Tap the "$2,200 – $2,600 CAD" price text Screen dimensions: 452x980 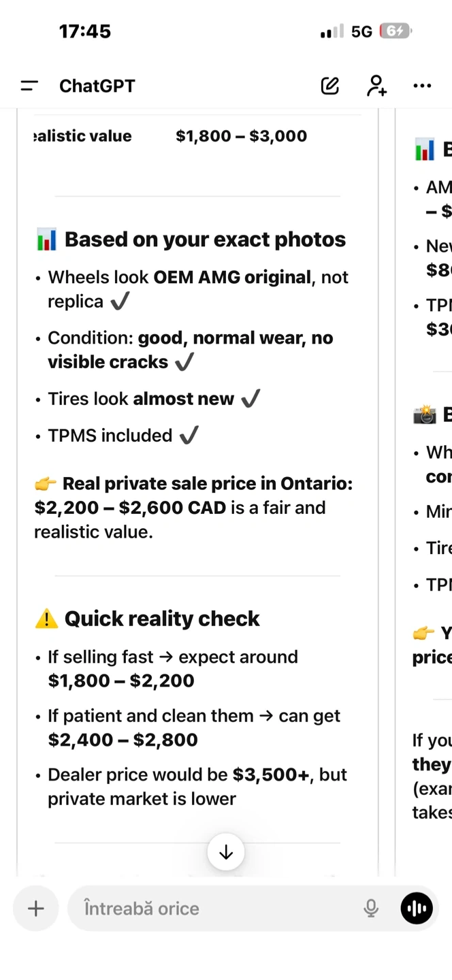click(x=130, y=508)
